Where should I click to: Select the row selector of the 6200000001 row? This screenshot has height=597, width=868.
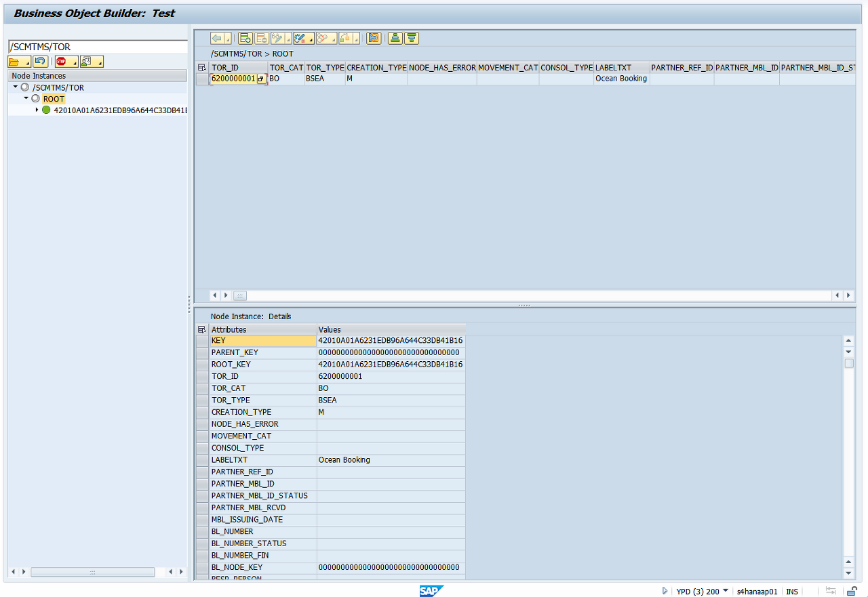coord(202,79)
